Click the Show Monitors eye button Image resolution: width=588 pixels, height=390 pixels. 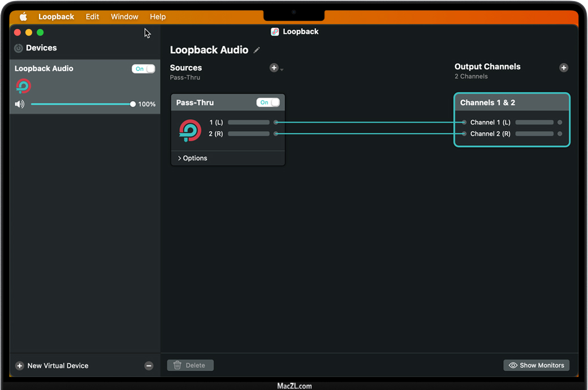click(x=536, y=366)
